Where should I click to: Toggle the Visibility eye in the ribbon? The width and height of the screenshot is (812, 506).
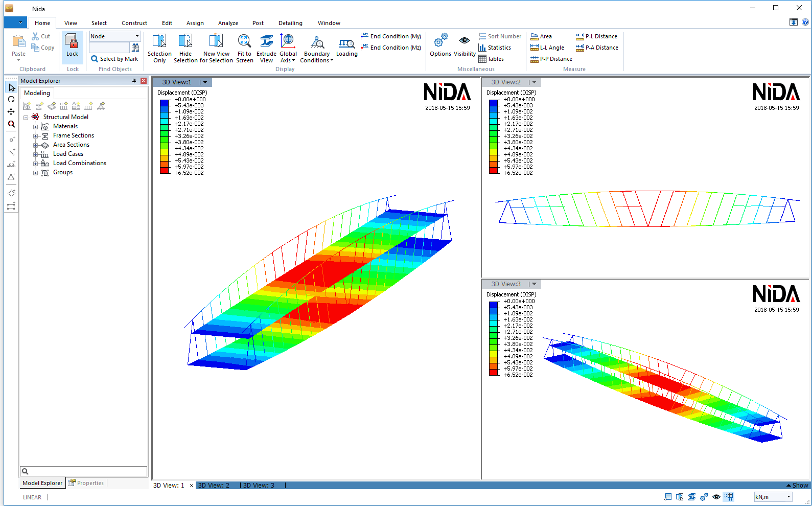465,45
